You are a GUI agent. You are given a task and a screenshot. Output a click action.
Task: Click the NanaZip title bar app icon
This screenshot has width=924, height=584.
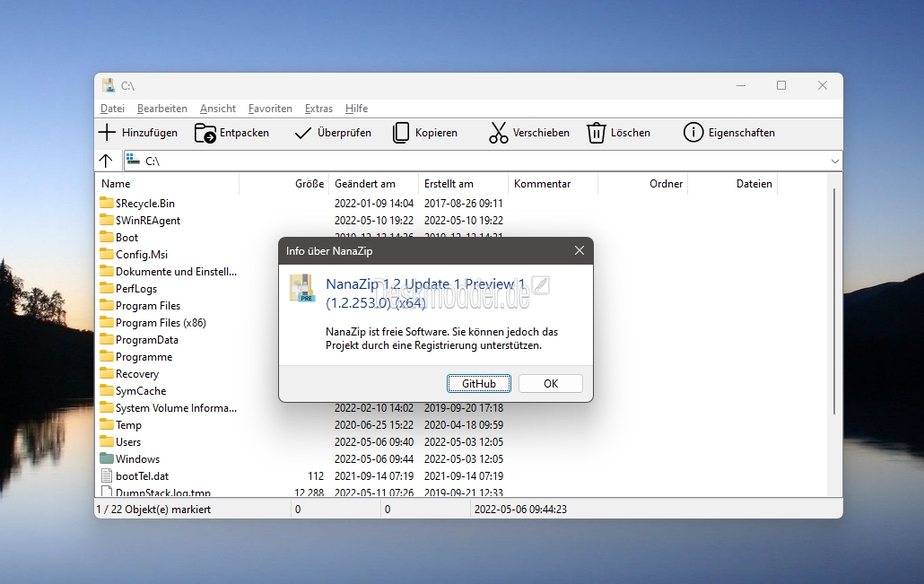109,85
